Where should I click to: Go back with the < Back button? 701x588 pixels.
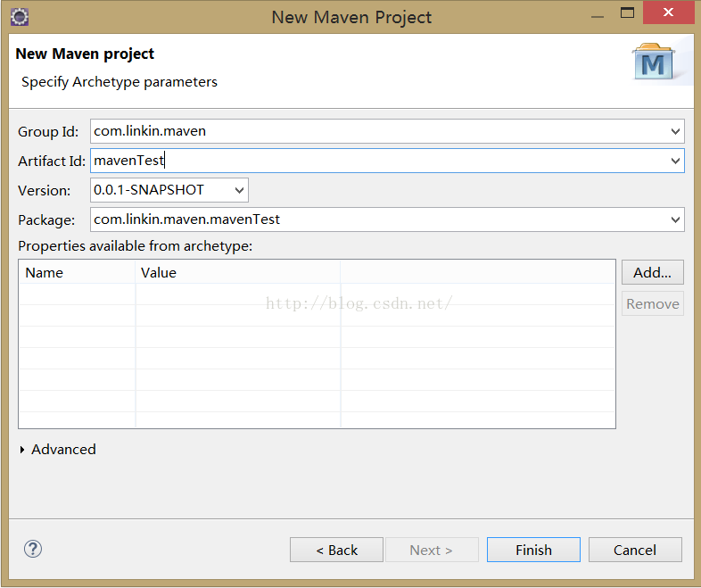tap(336, 550)
